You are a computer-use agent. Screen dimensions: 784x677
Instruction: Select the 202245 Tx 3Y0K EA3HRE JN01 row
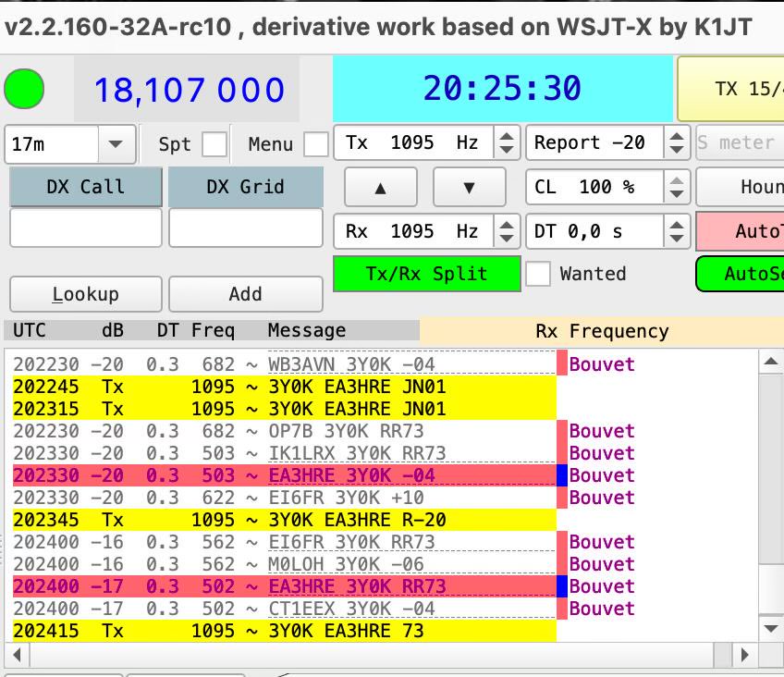click(x=284, y=387)
